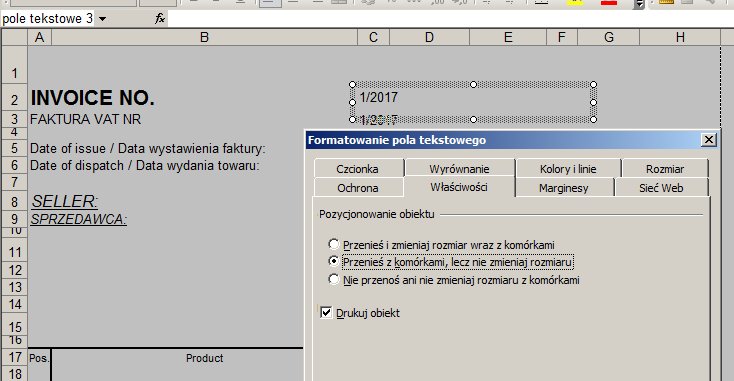This screenshot has width=734, height=381.
Task: Select row 18 header
Action: (15, 374)
